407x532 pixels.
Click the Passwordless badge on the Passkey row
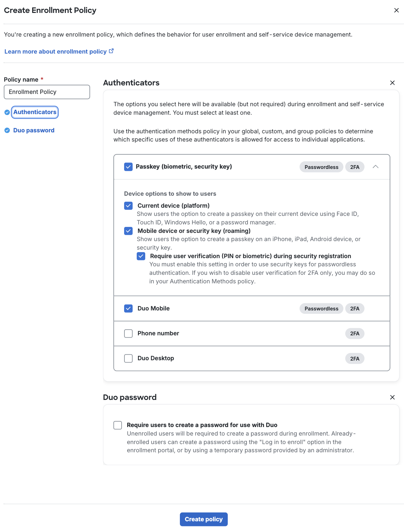pyautogui.click(x=321, y=167)
